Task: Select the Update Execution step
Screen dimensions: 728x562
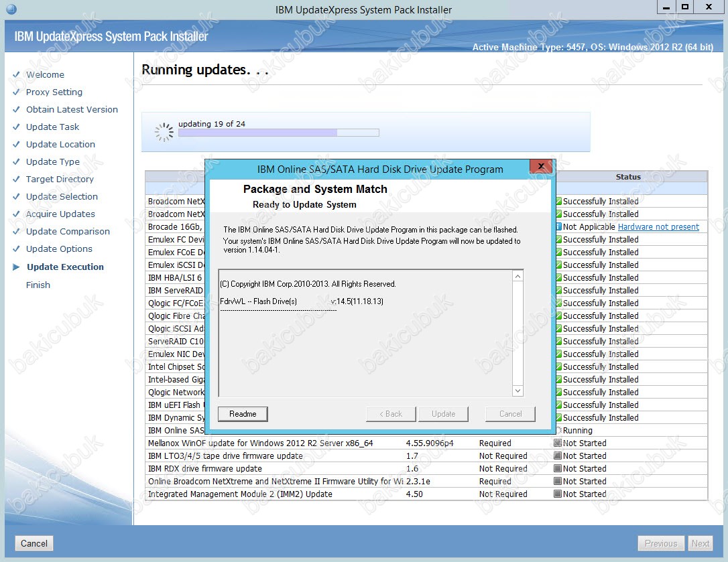Action: pos(65,267)
